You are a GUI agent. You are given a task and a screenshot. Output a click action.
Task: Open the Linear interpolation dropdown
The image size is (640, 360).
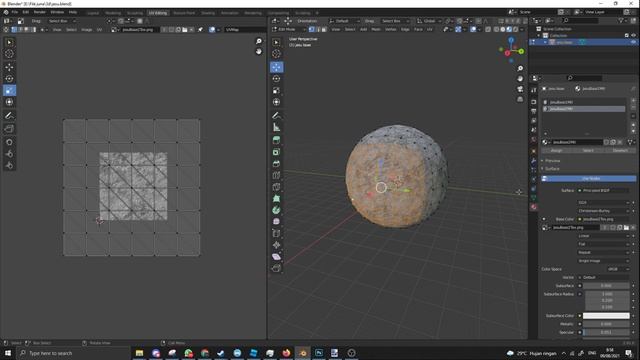point(603,236)
